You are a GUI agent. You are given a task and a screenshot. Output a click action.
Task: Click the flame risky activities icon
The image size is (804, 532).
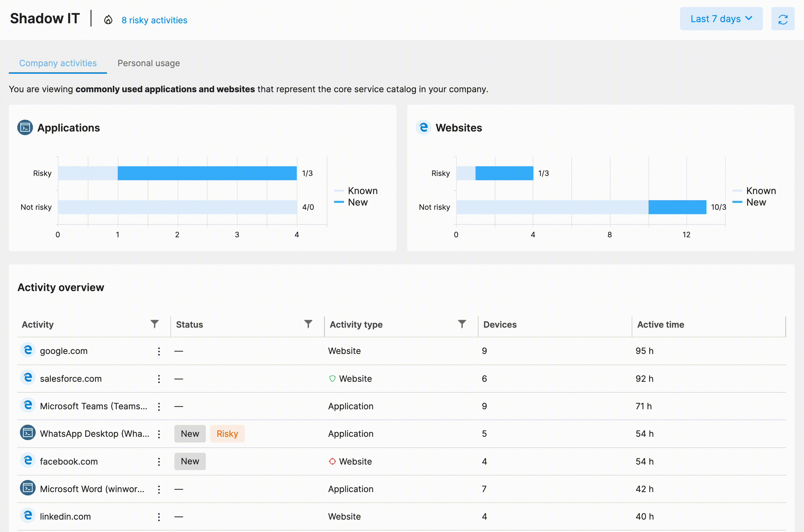[x=108, y=20]
